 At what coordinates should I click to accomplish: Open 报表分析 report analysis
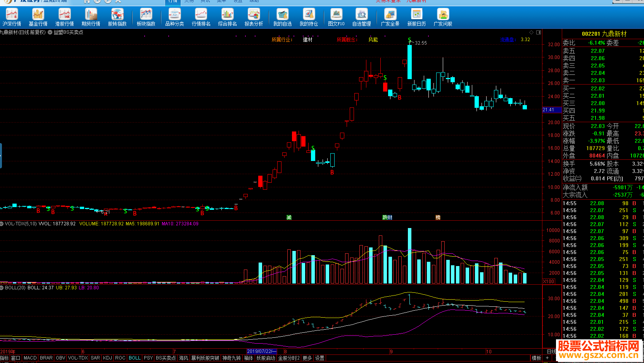coord(254,17)
